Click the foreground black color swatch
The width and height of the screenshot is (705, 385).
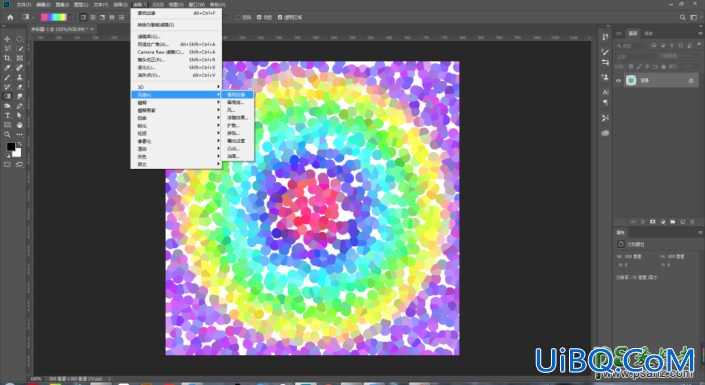click(x=10, y=147)
